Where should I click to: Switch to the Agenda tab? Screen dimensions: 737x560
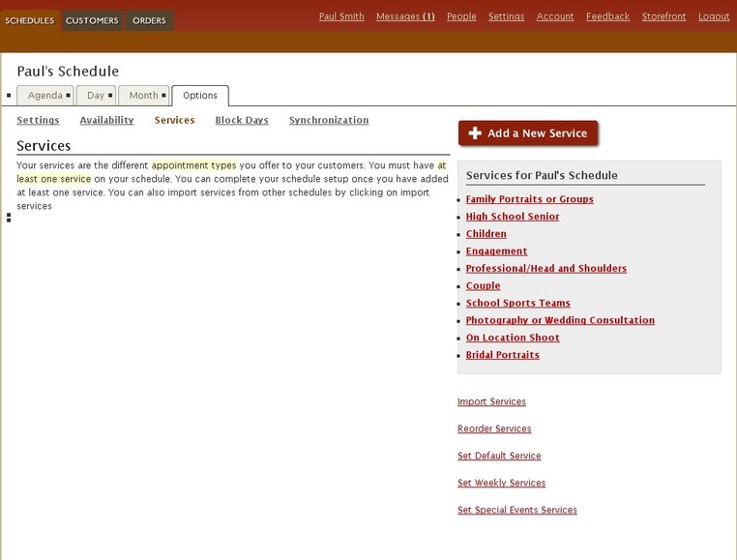[x=45, y=96]
